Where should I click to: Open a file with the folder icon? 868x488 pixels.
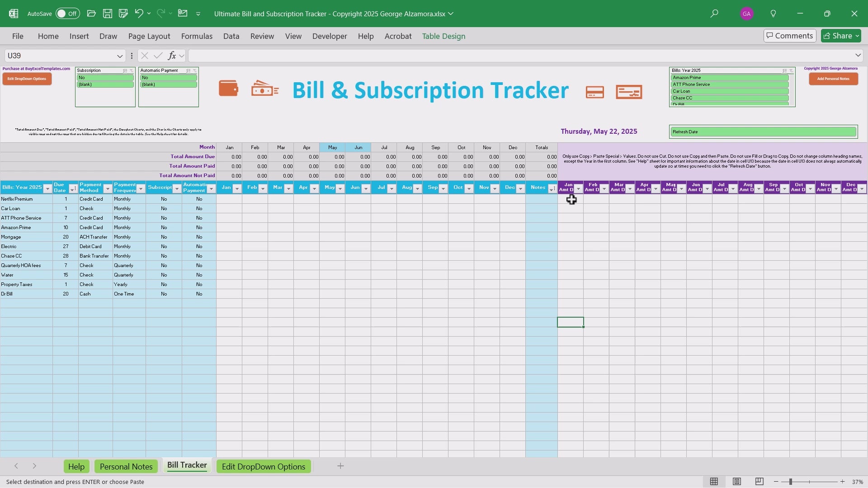coord(91,14)
